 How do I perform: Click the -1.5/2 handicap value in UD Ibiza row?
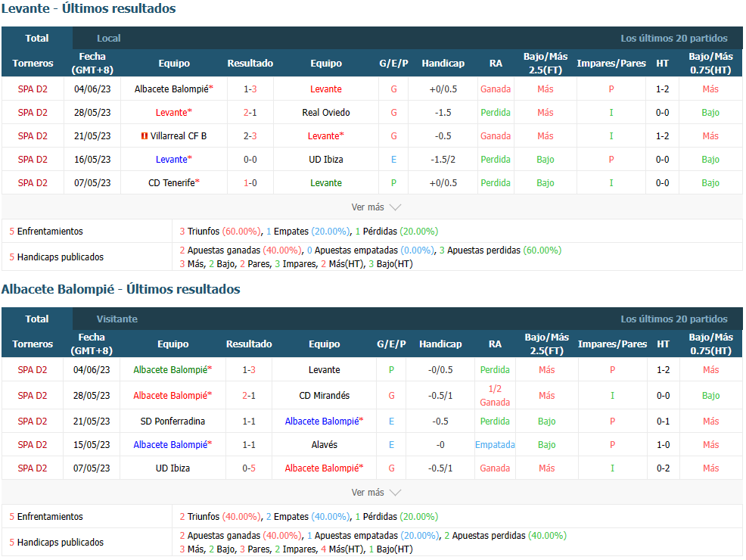click(443, 160)
